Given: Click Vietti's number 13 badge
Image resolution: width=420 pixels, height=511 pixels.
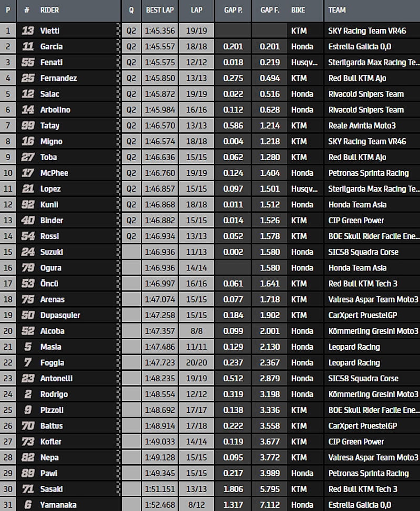Looking at the screenshot, I should (28, 31).
